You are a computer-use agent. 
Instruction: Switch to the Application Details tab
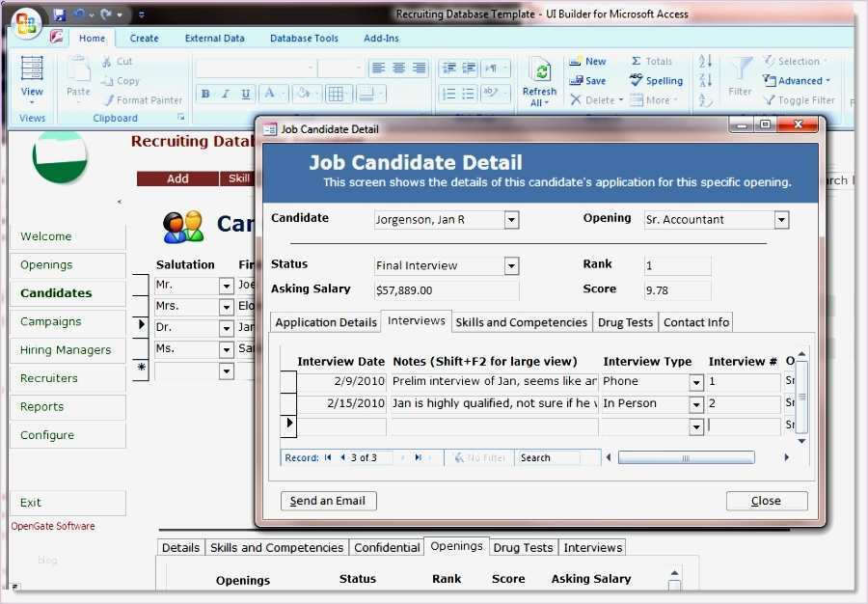pyautogui.click(x=326, y=322)
